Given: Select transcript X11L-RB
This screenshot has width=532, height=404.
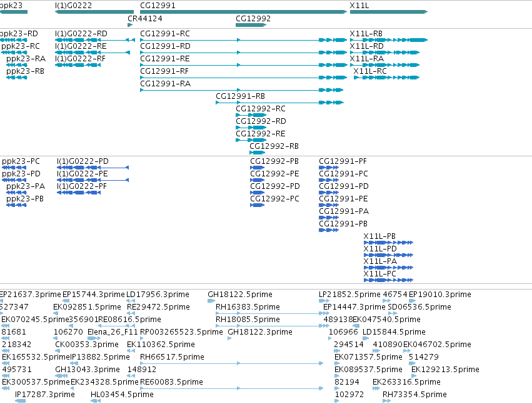Looking at the screenshot, I should pyautogui.click(x=389, y=40).
